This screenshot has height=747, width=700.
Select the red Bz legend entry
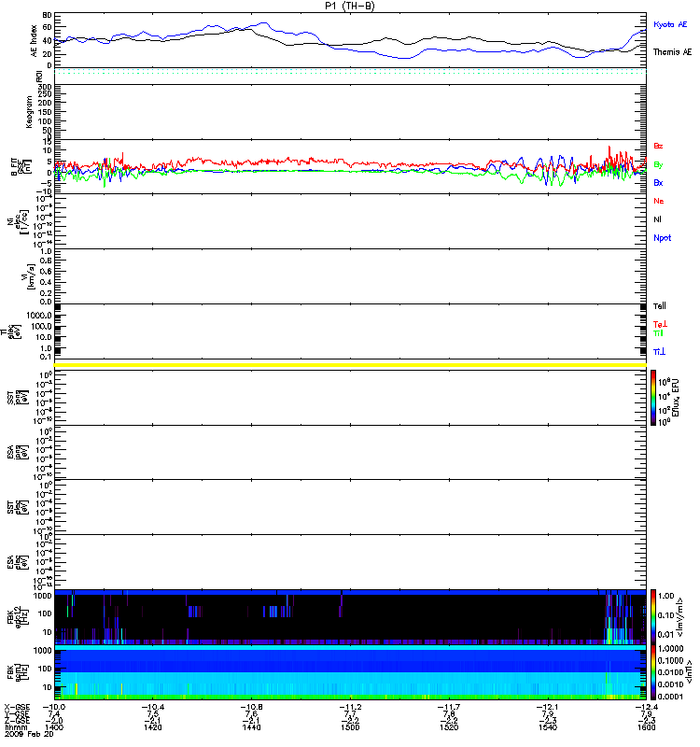click(658, 147)
